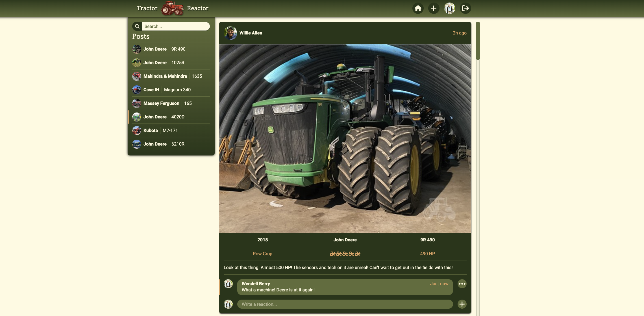Click the five-tractor rating indicator
Image resolution: width=644 pixels, height=316 pixels.
click(x=345, y=254)
